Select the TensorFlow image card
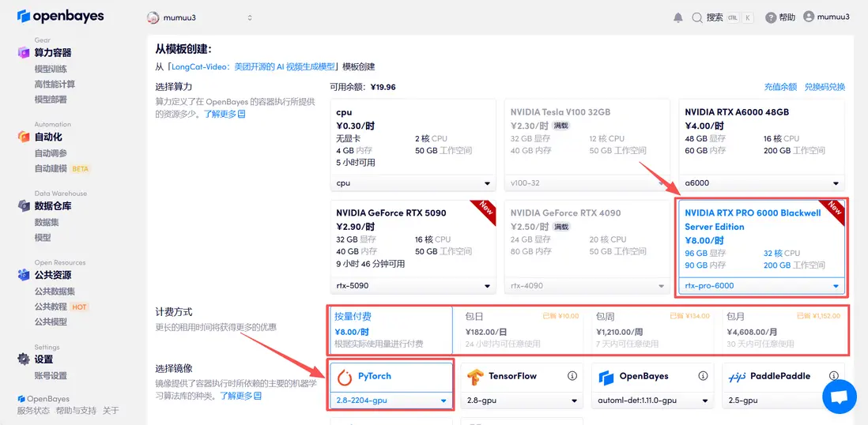Screen dimensions: 868x425 click(522, 386)
